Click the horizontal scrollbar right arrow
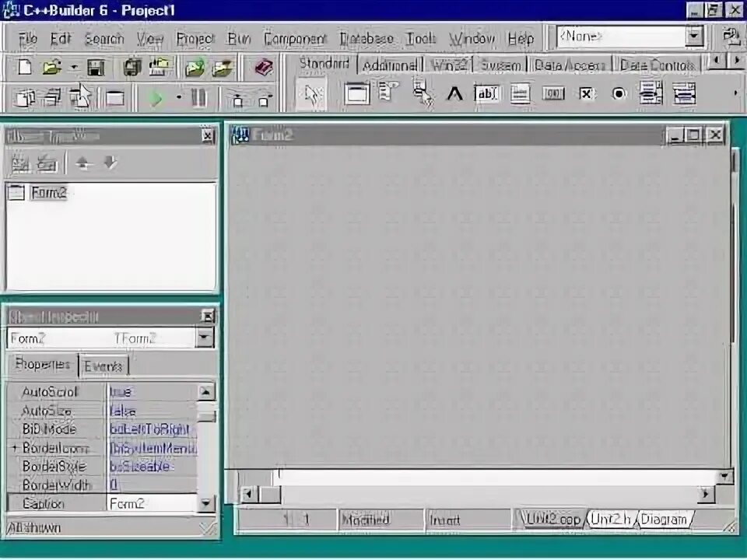This screenshot has width=747, height=560. (706, 495)
